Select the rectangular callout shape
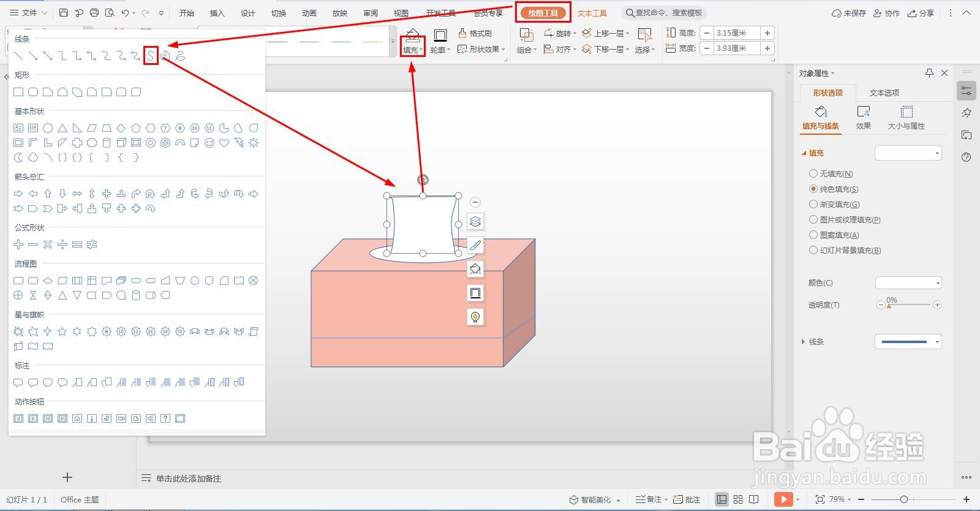 18,382
